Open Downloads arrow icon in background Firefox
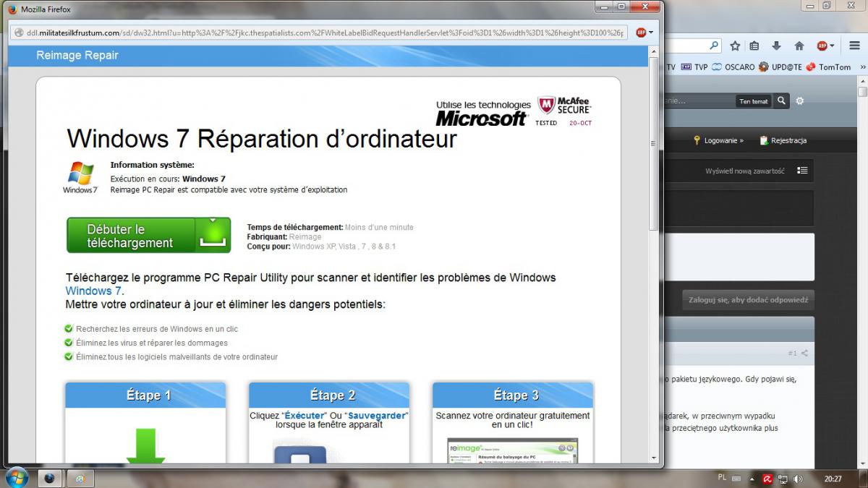This screenshot has height=488, width=868. 777,46
